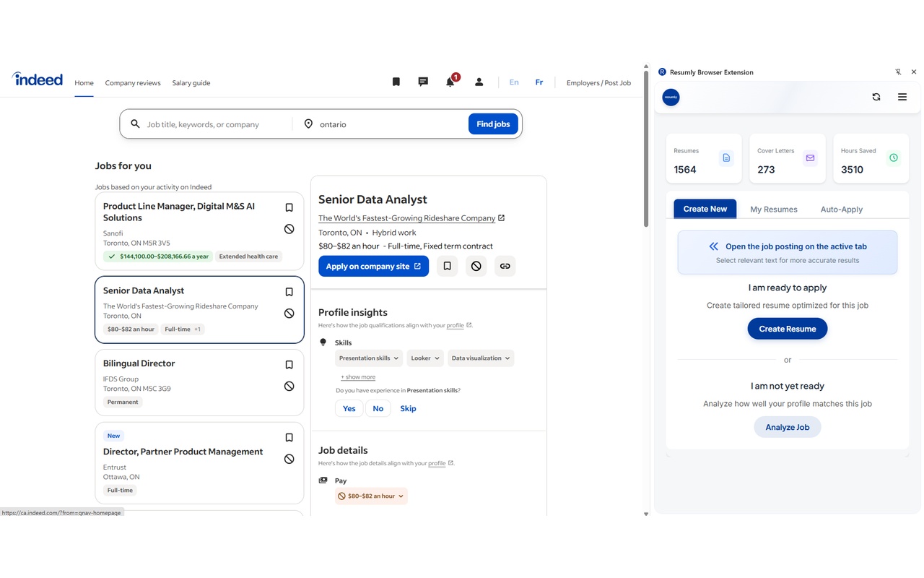Save the Sanofi Product Line Manager job
924x578 pixels.
click(x=289, y=207)
